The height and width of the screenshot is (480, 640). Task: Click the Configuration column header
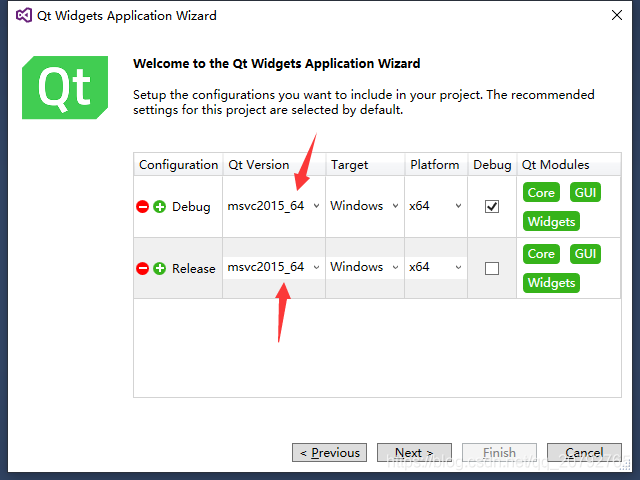tap(178, 164)
